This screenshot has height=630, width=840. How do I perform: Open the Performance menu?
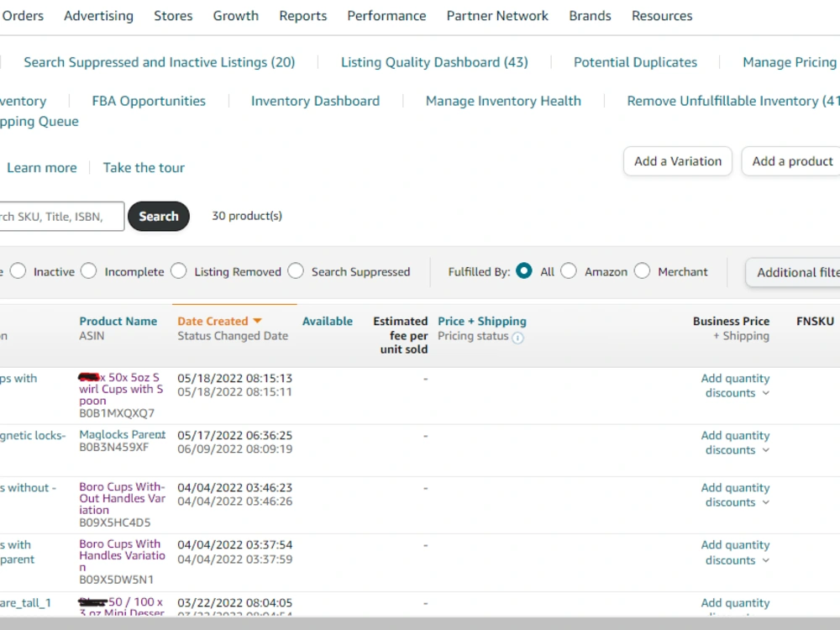click(x=386, y=16)
